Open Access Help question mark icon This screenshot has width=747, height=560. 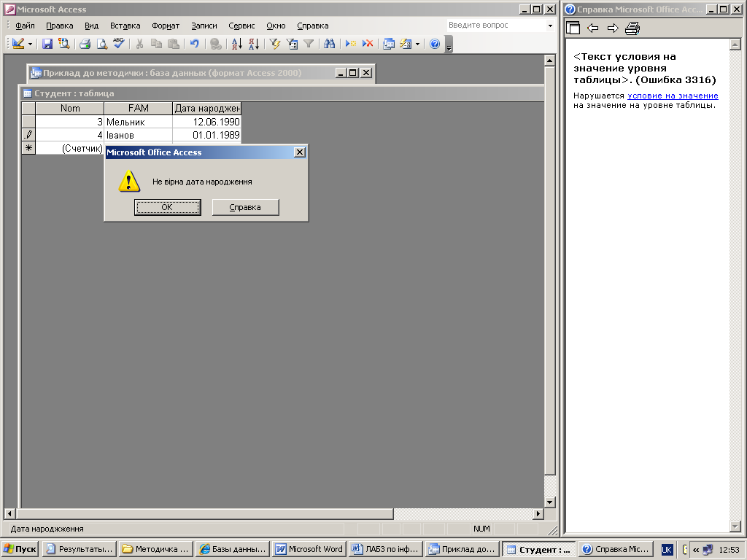coord(435,44)
